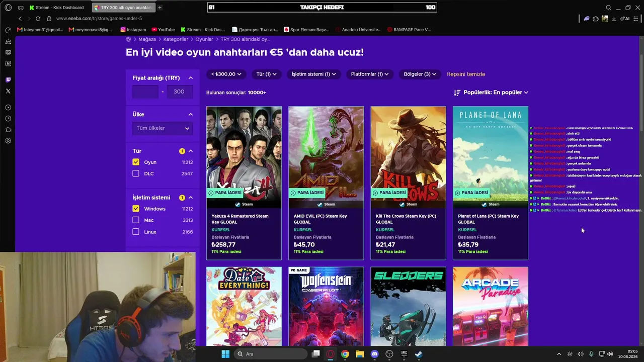
Task: Open Task View on the taskbar
Action: 315,354
